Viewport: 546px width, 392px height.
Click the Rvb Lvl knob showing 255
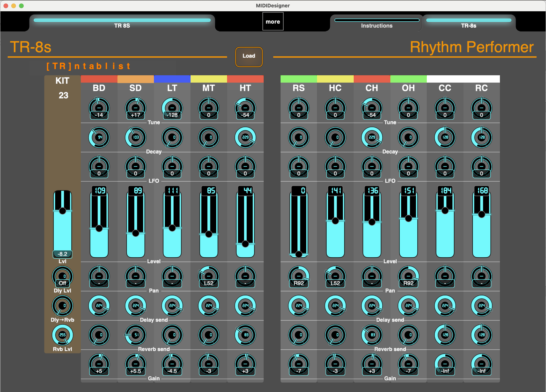pyautogui.click(x=62, y=335)
